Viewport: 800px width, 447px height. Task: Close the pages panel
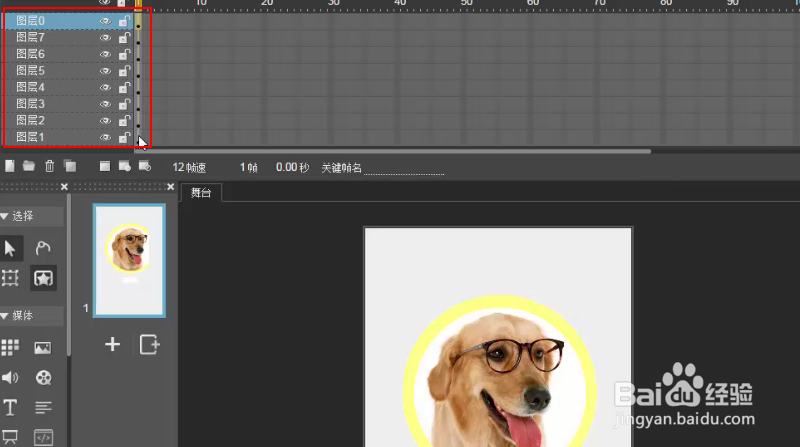tap(170, 187)
